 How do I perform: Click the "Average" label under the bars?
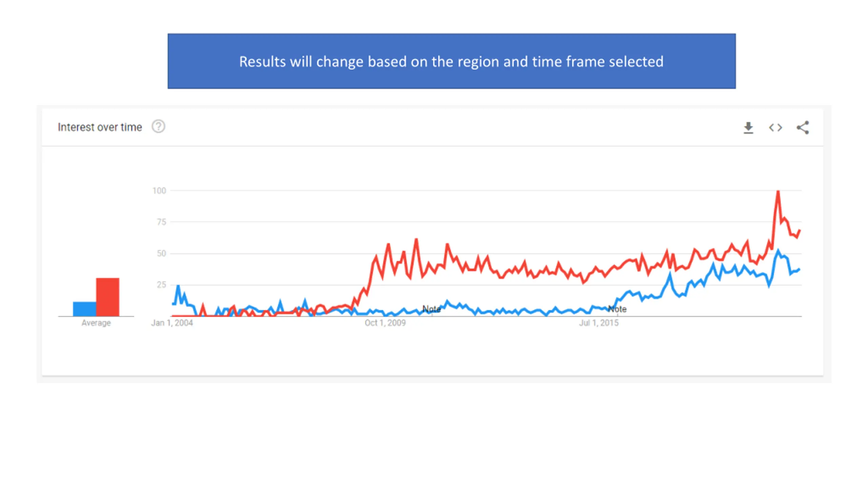(x=96, y=323)
